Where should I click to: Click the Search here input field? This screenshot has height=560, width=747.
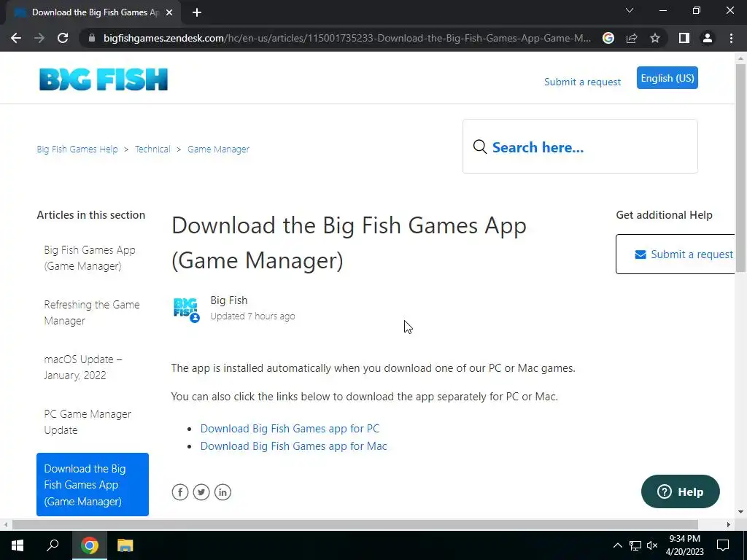580,147
